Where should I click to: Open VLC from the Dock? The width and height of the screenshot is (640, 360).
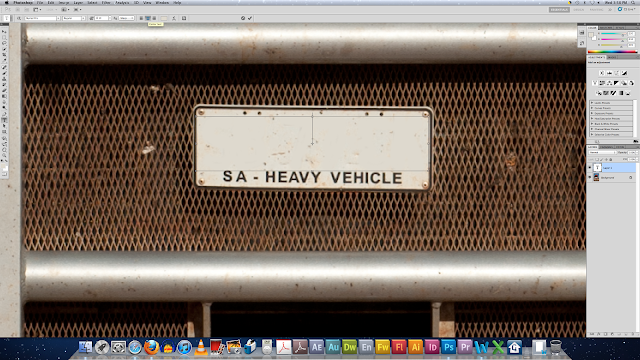point(200,347)
